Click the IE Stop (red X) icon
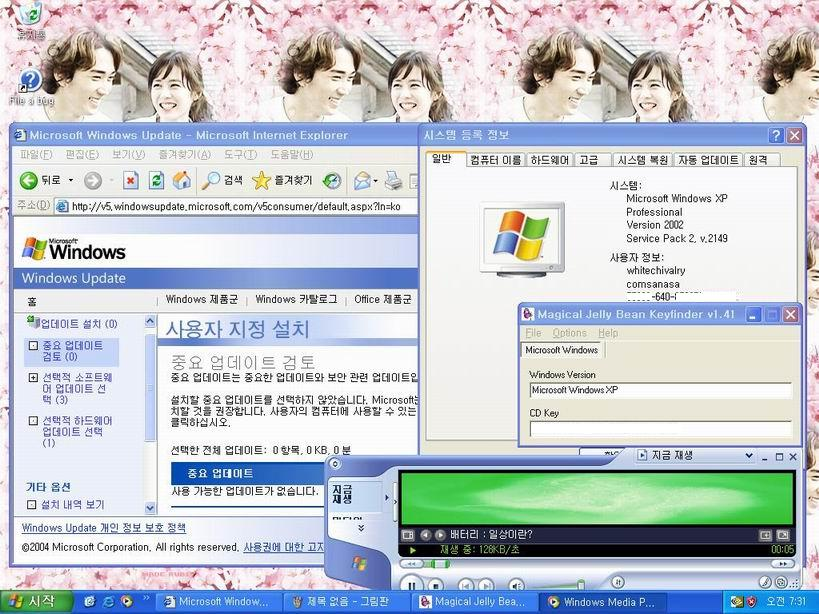819x614 pixels. [131, 181]
